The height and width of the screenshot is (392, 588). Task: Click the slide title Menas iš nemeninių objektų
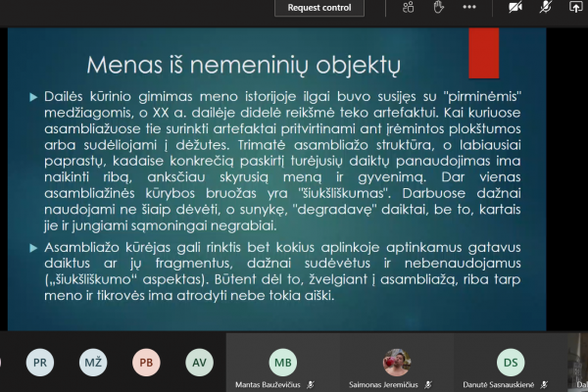click(244, 66)
